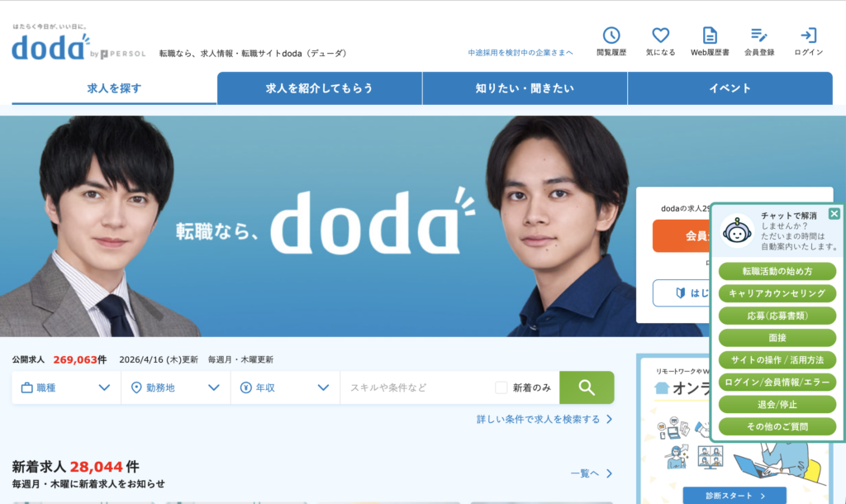Click the chatbot robot avatar
The image size is (846, 504).
738,231
